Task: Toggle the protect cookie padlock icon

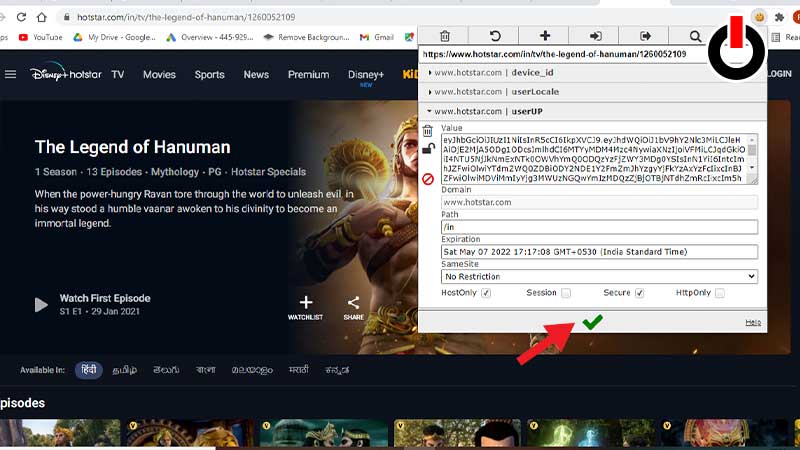Action: point(428,149)
